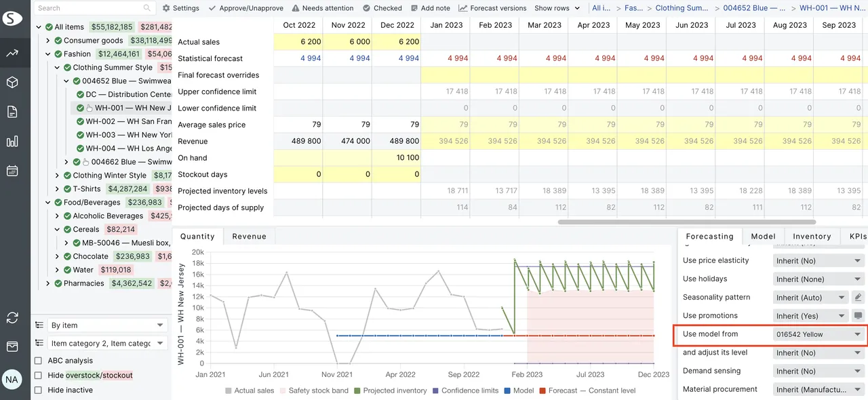Open the document Reports icon in sidebar

(x=12, y=112)
